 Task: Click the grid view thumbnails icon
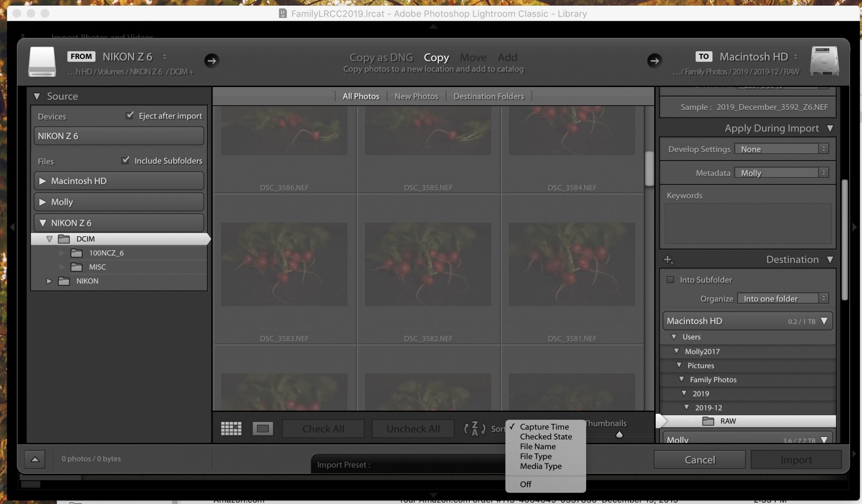point(231,428)
